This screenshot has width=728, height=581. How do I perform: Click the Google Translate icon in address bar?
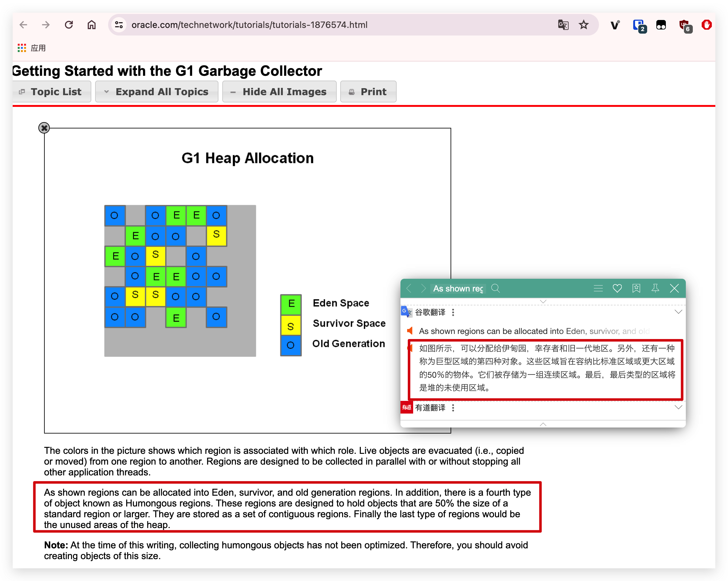pos(563,25)
